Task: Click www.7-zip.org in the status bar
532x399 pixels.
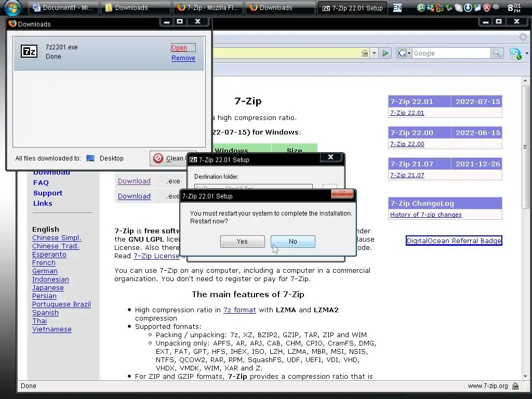Action: [x=487, y=386]
